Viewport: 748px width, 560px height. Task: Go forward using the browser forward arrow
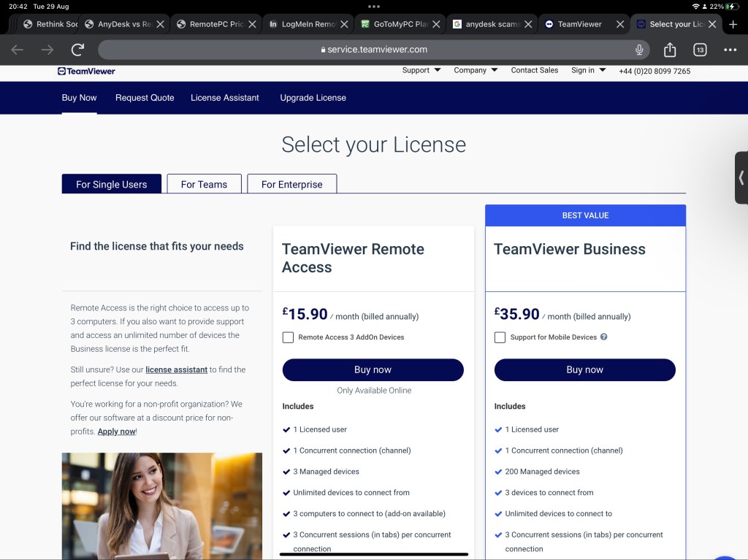click(x=47, y=50)
